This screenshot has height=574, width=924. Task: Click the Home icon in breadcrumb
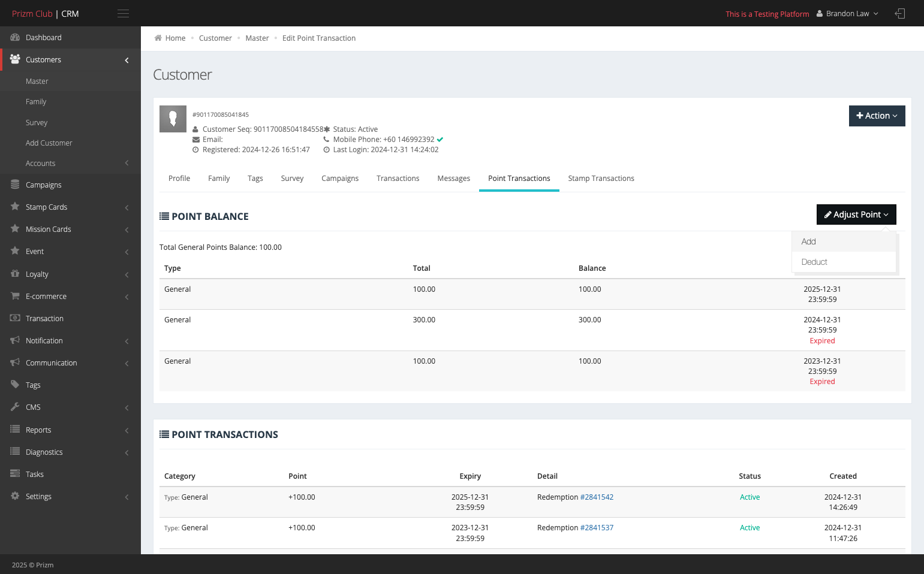click(158, 38)
